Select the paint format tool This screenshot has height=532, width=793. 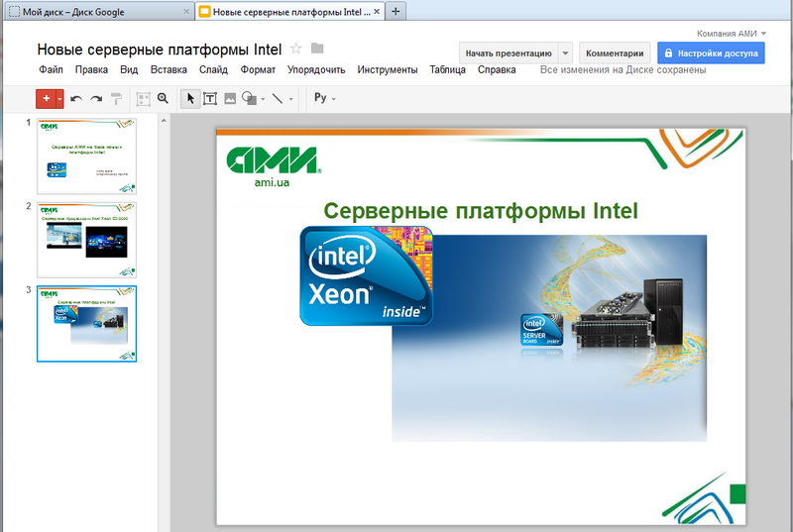[116, 98]
